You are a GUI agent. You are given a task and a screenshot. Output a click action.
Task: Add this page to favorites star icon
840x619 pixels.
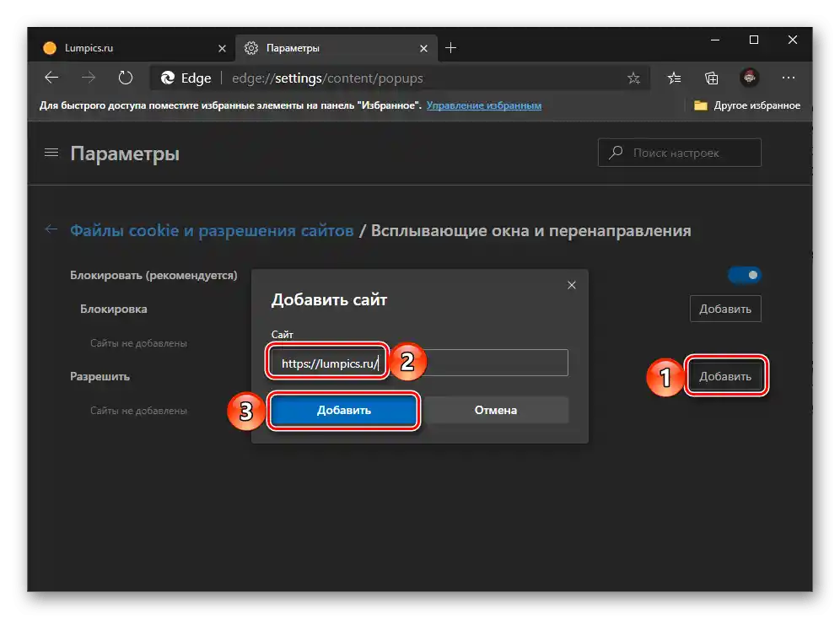coord(633,78)
